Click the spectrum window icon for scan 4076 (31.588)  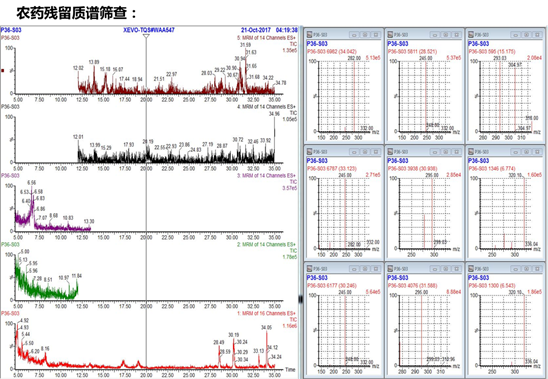point(390,269)
